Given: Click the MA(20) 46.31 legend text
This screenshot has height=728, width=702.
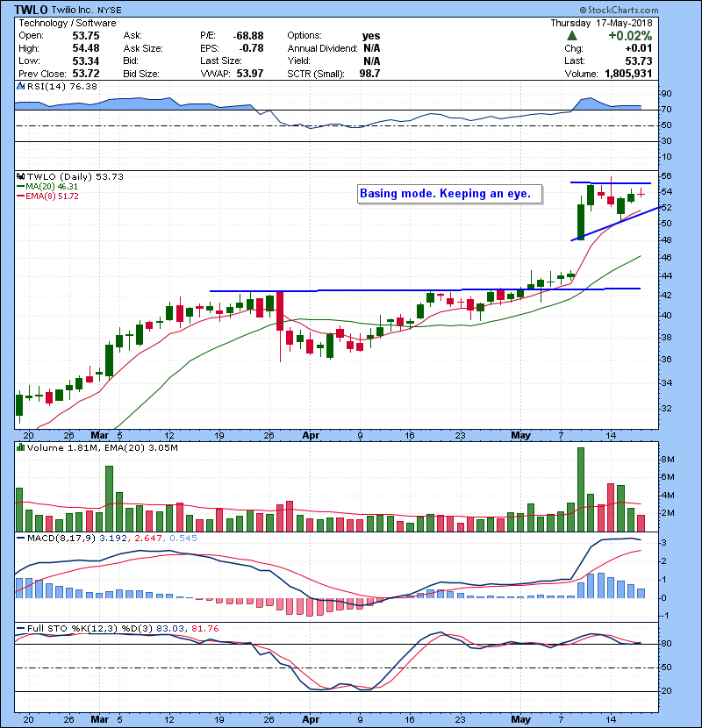Looking at the screenshot, I should click(52, 187).
